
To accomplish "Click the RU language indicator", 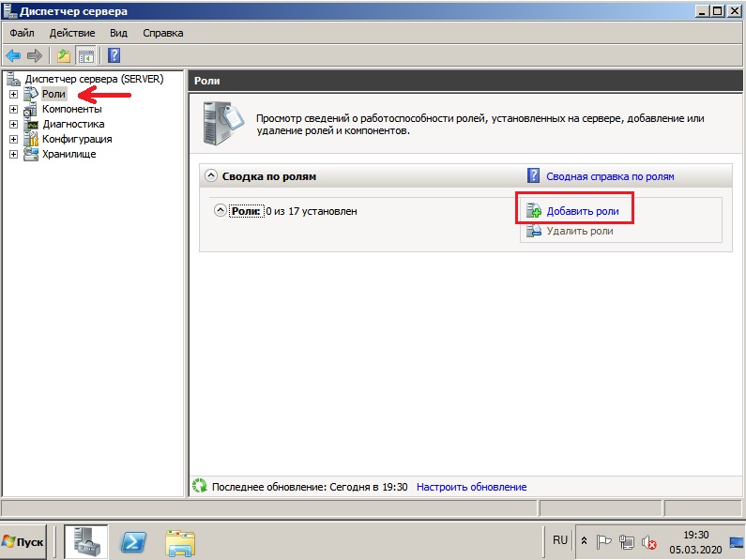I will [560, 540].
